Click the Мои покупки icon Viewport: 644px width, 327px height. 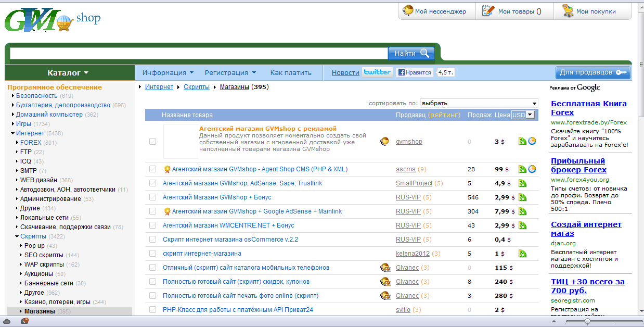568,11
